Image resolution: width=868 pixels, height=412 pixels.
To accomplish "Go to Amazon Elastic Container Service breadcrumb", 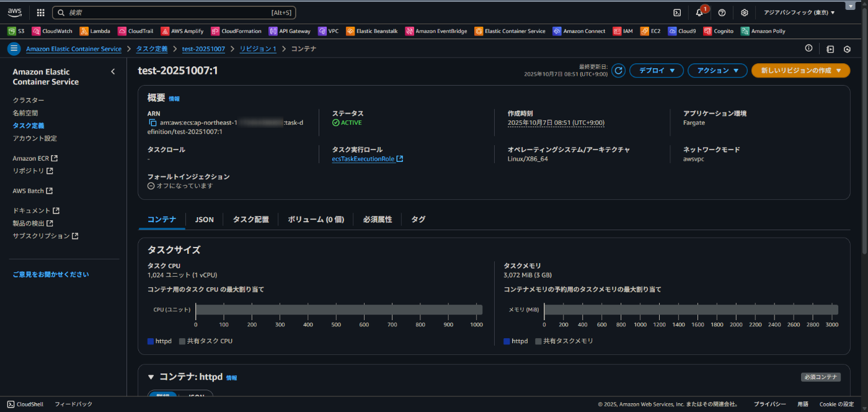I will (x=74, y=48).
